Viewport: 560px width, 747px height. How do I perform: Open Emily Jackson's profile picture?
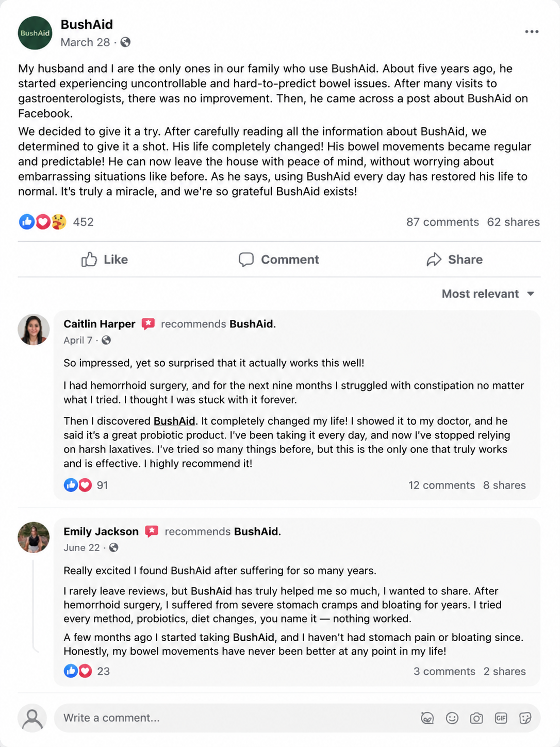click(34, 537)
